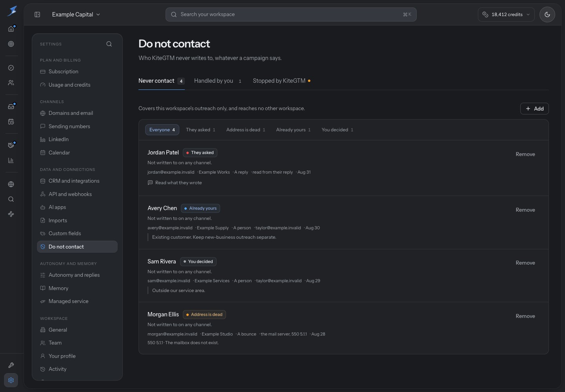Show Everyone in the filter row

162,130
